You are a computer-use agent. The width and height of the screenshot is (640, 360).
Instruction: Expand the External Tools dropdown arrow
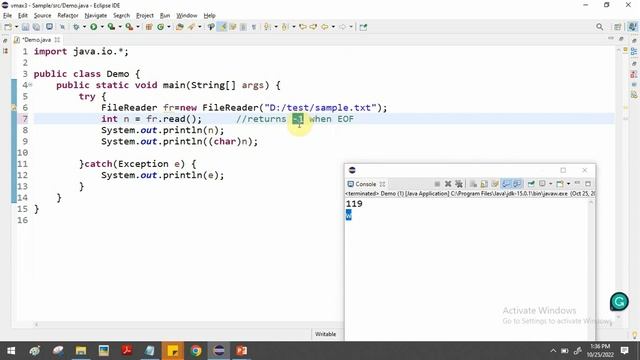click(138, 27)
